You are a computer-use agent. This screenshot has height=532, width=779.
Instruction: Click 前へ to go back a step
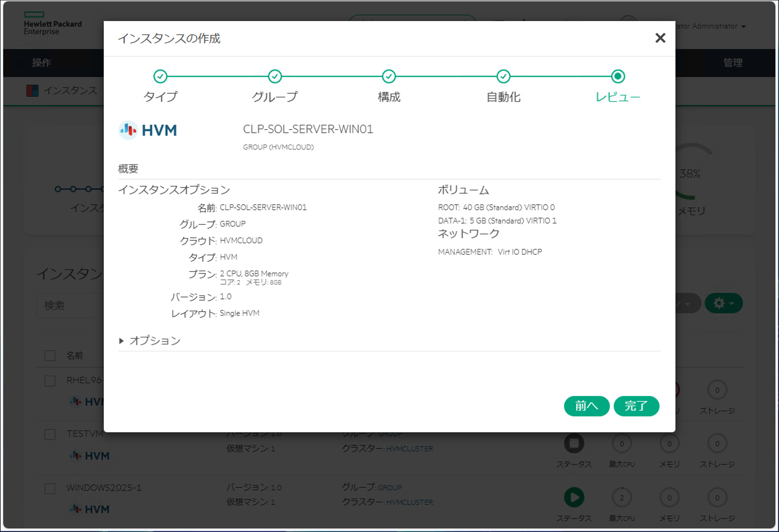586,406
